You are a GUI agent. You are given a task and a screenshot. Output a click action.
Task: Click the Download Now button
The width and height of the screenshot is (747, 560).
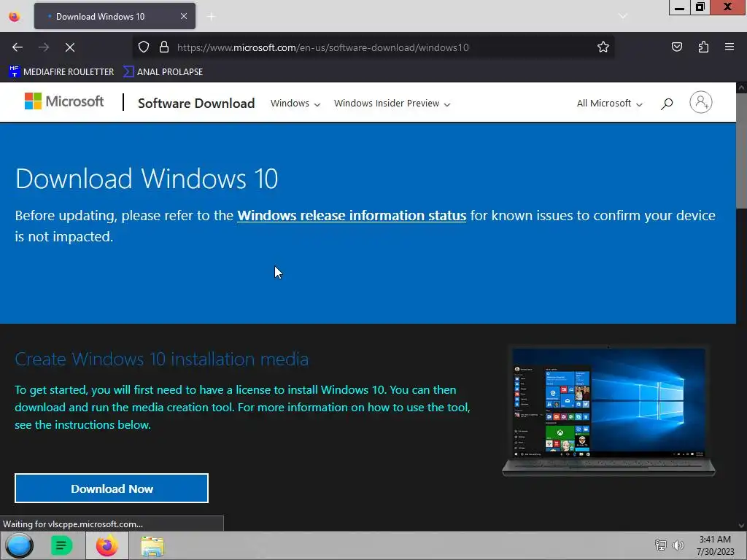[112, 488]
